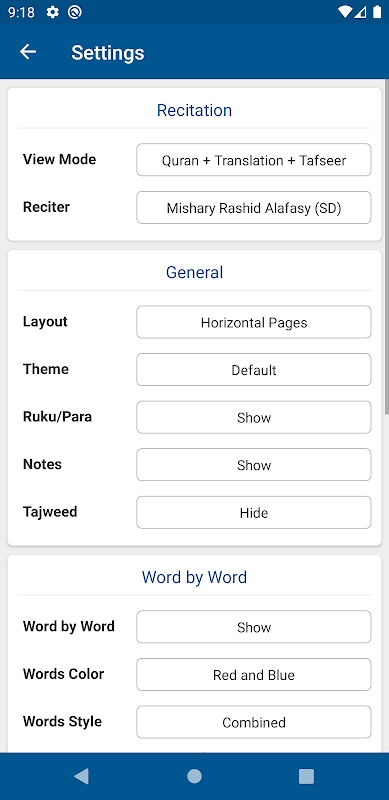Open the Android back navigation button

click(x=81, y=776)
